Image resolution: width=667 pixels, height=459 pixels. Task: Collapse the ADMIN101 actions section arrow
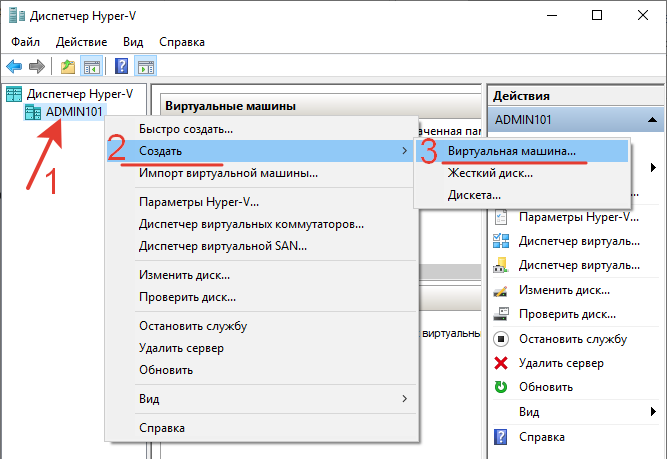pos(652,119)
